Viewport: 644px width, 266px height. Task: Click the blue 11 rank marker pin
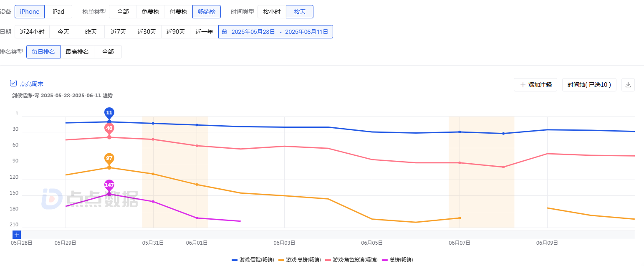[109, 113]
